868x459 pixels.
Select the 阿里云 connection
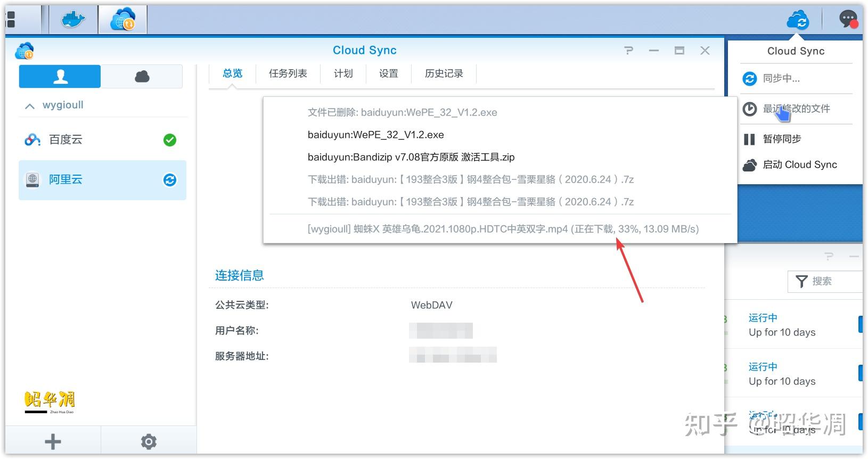(x=102, y=180)
